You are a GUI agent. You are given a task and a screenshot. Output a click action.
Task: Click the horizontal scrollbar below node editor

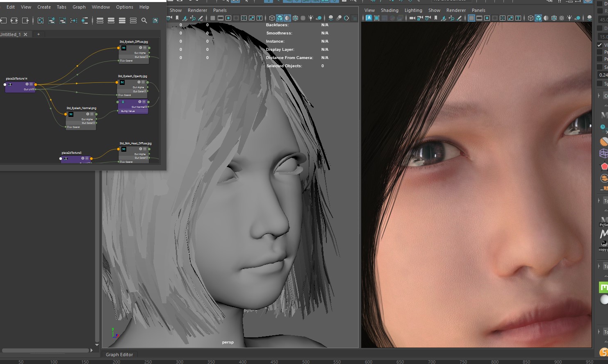[45, 350]
